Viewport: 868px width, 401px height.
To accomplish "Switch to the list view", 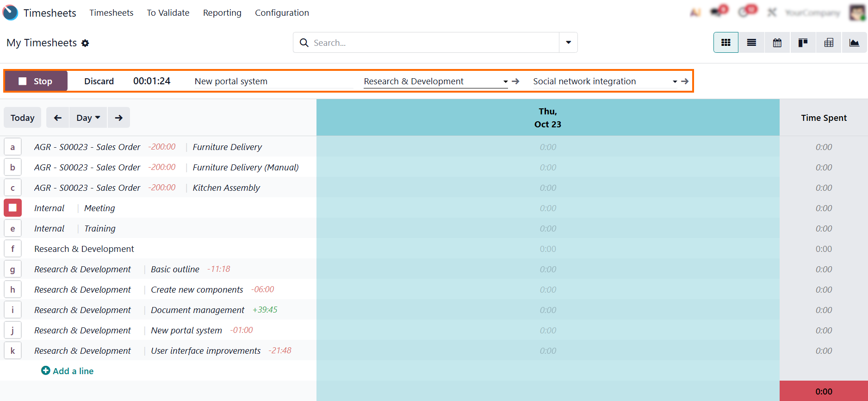I will point(751,43).
